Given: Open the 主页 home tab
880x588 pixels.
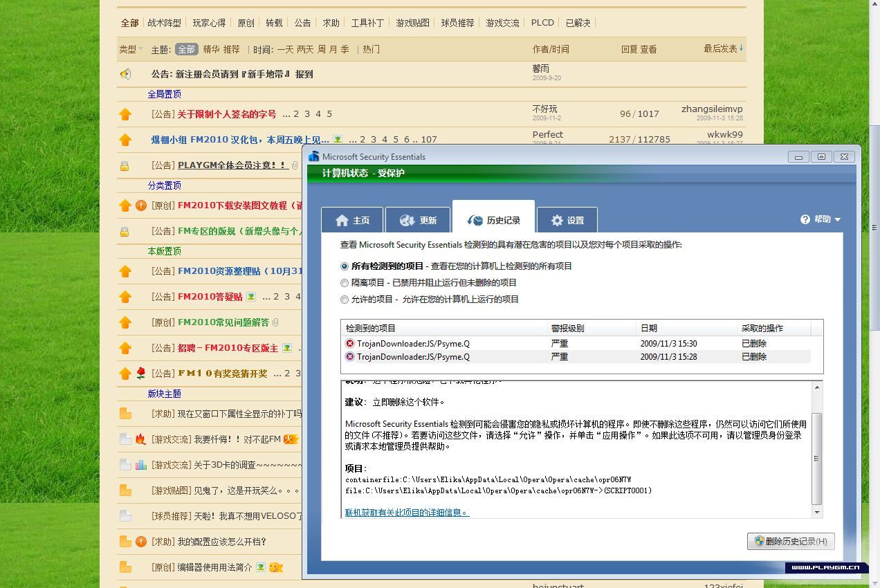Looking at the screenshot, I should pyautogui.click(x=353, y=220).
